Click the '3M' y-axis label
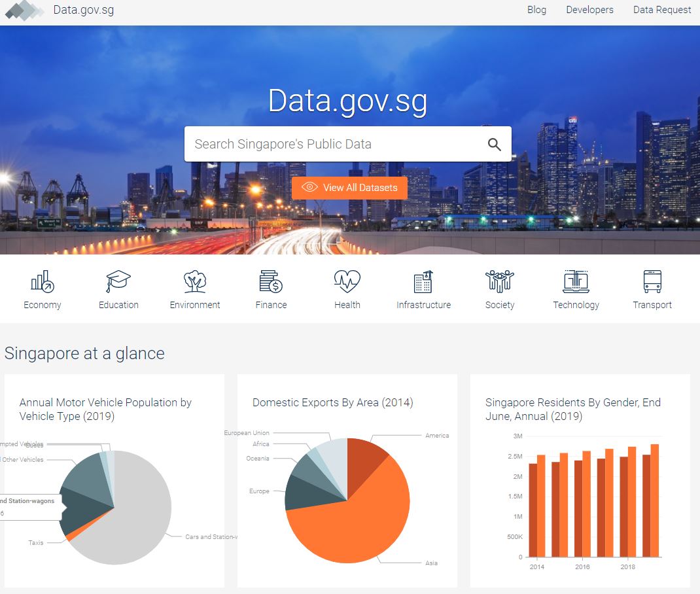This screenshot has height=594, width=700. point(518,436)
